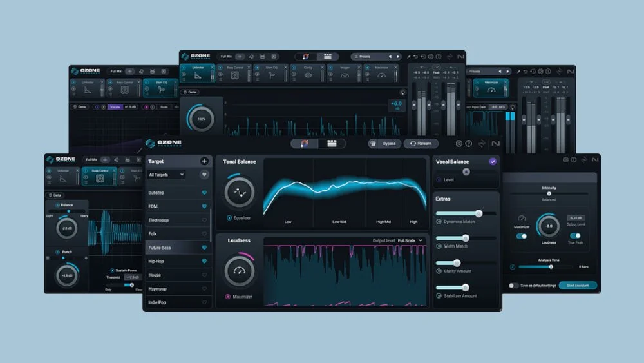Favorite the Hyperpop target heart
This screenshot has width=644, height=363.
[204, 289]
